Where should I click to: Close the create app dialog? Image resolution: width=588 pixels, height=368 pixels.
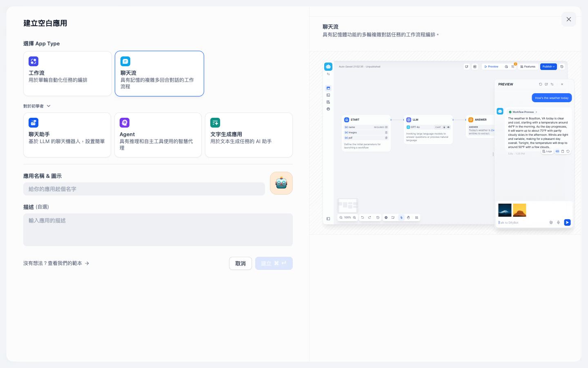coord(569,19)
